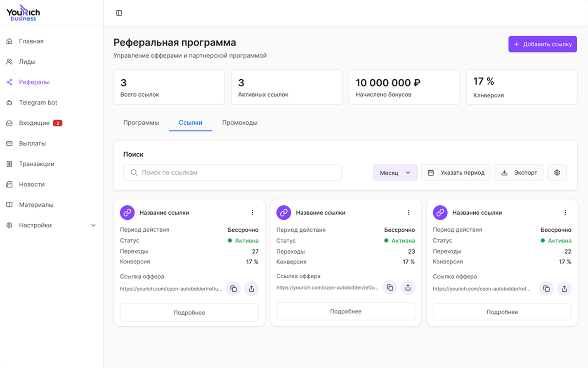
Task: Click the Экспорт export button
Action: (519, 172)
